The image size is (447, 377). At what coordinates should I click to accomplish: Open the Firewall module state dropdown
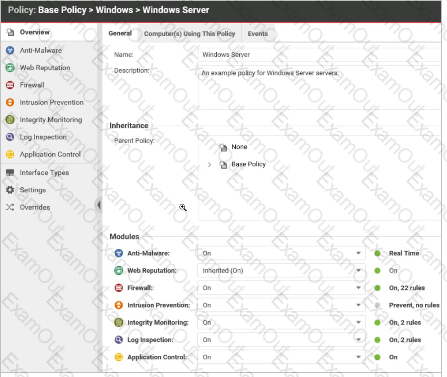point(281,288)
